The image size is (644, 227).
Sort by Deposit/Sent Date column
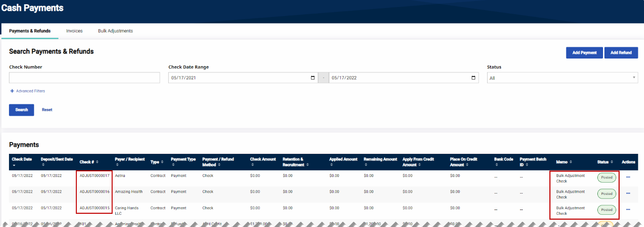(x=57, y=160)
